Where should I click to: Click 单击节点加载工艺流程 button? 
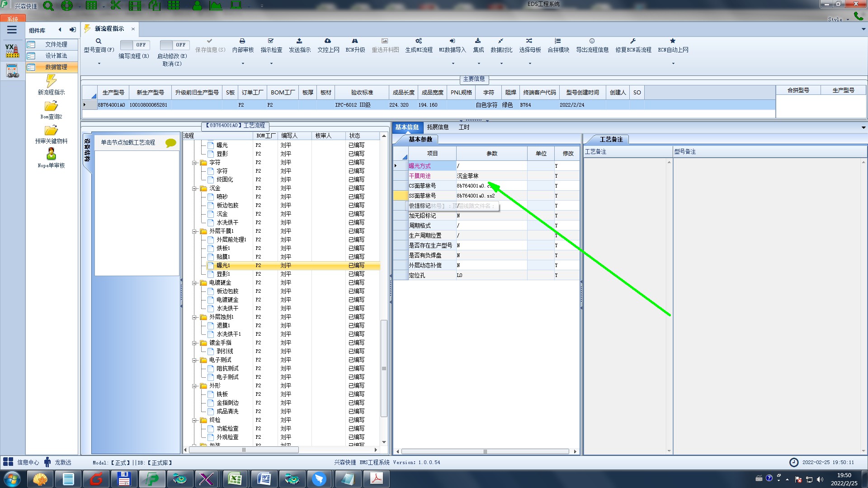tap(128, 142)
